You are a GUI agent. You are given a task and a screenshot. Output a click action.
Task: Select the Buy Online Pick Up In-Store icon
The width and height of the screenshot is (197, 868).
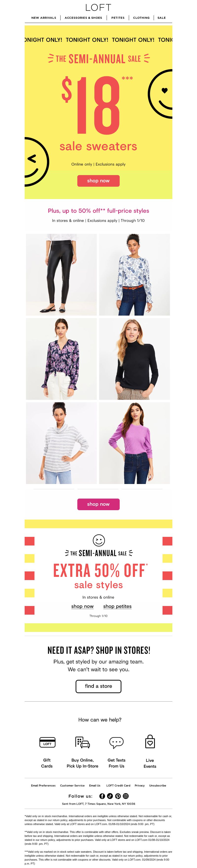(x=82, y=742)
